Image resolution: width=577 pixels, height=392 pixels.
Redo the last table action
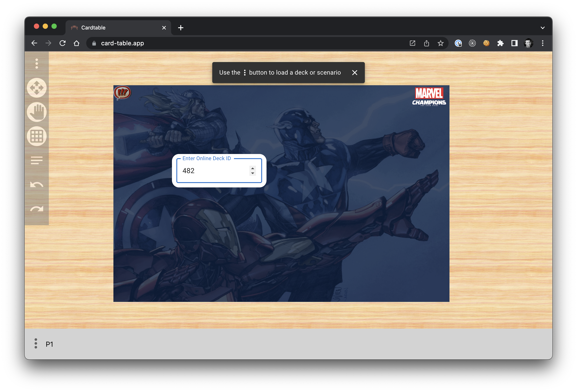37,209
